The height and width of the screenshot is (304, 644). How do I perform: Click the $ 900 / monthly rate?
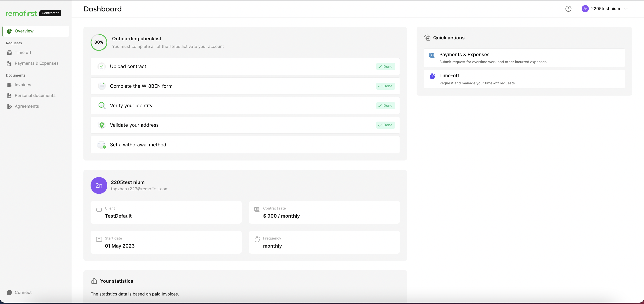pyautogui.click(x=281, y=216)
